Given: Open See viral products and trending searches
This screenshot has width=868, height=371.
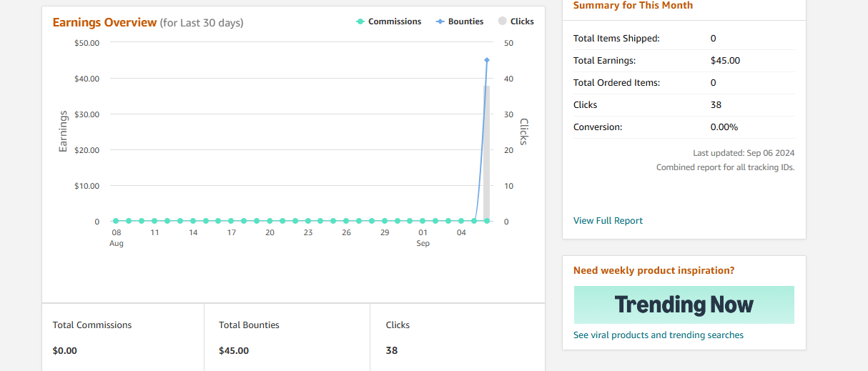Looking at the screenshot, I should (x=658, y=335).
